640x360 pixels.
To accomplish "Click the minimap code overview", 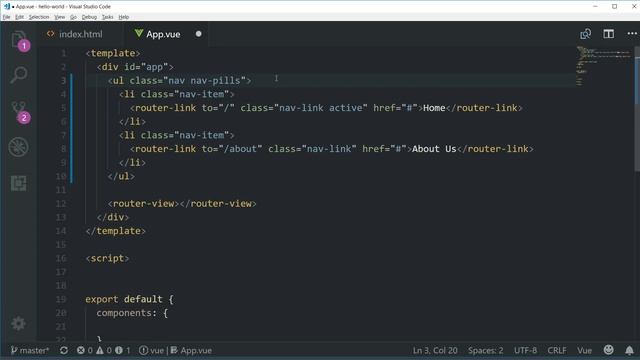I will tap(603, 65).
